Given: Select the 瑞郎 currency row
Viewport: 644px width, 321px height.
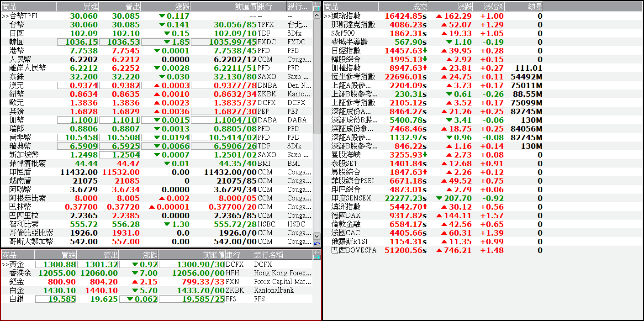Looking at the screenshot, I should click(x=157, y=129).
